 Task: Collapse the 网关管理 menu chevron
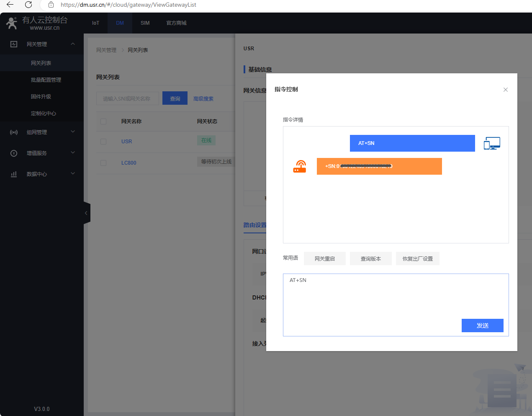pyautogui.click(x=73, y=44)
